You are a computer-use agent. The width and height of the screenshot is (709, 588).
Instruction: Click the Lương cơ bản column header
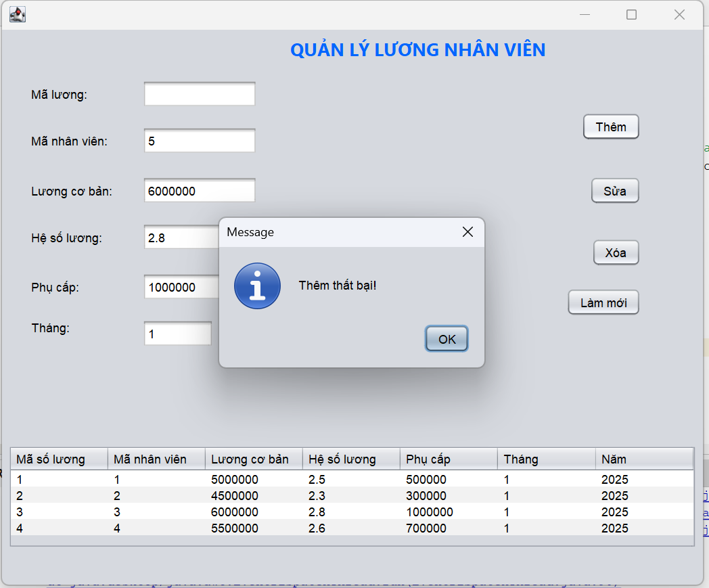coord(254,459)
